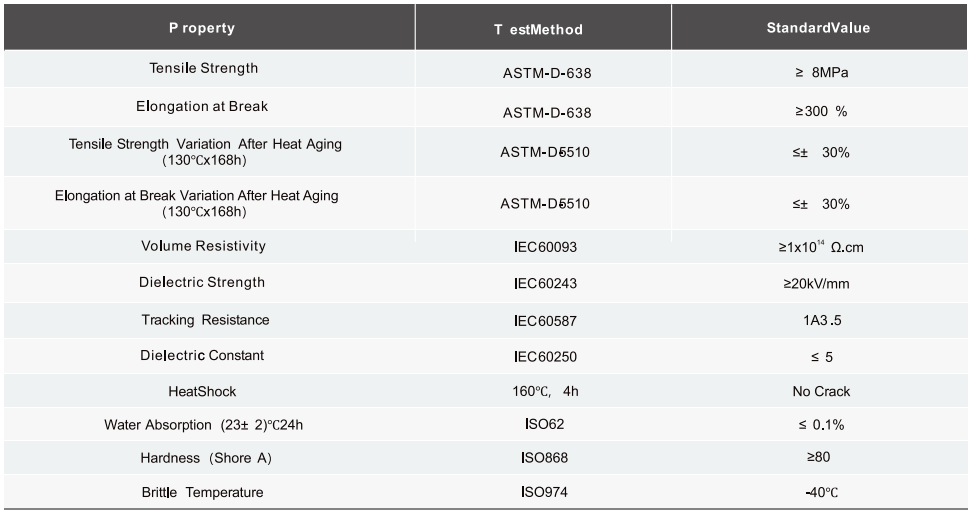Click the Property column header

click(x=202, y=28)
